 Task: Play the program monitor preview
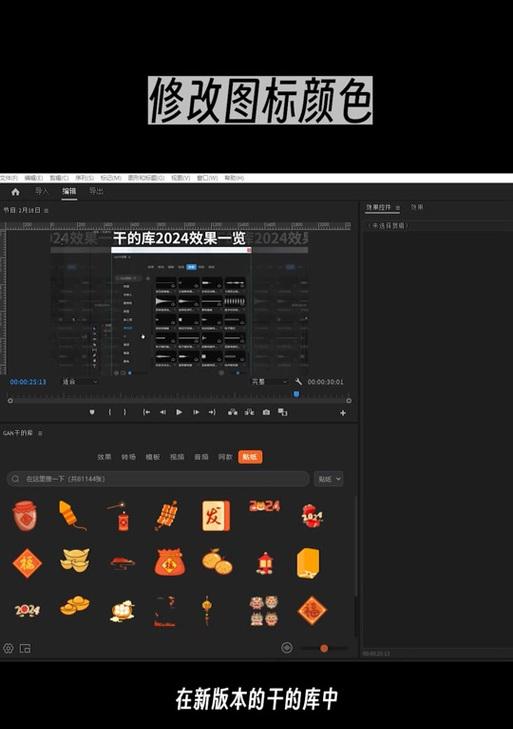point(179,412)
